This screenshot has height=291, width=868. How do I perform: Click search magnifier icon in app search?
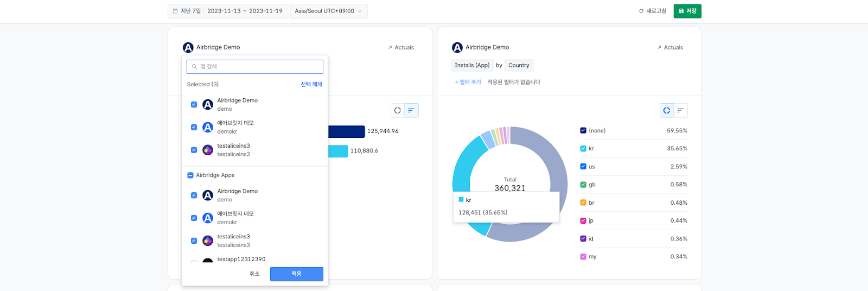[194, 67]
